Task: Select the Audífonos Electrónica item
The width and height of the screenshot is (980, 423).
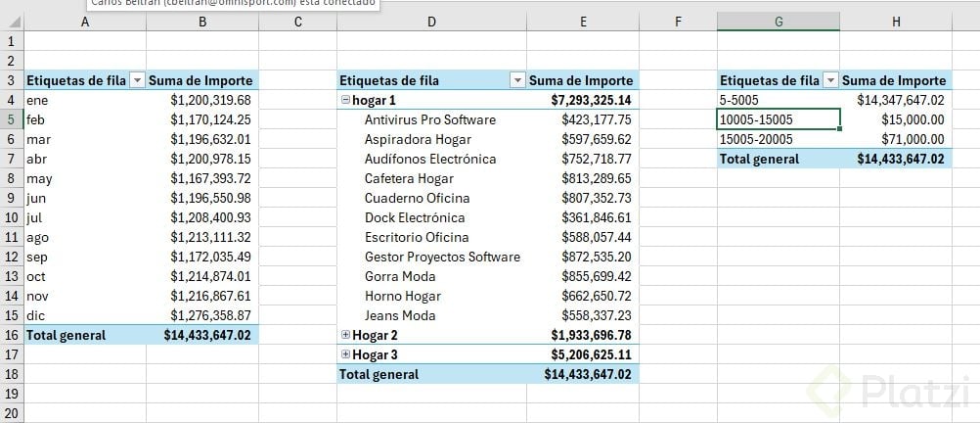Action: point(430,159)
